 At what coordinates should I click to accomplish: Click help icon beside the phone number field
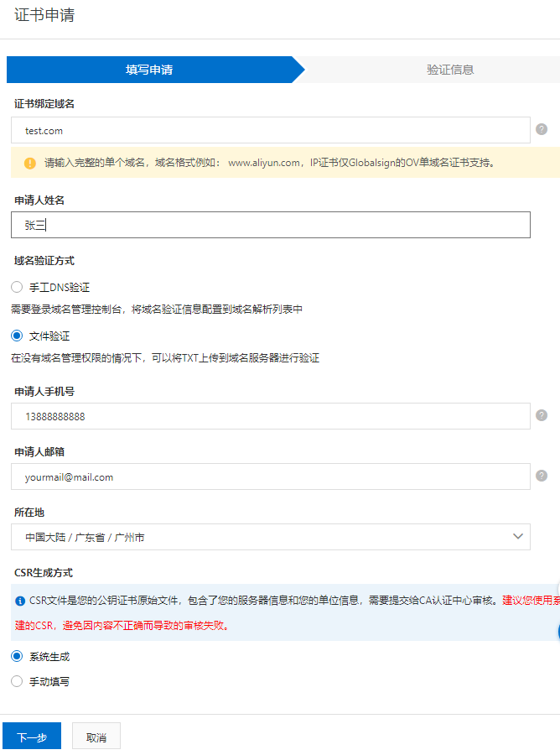[x=542, y=416]
